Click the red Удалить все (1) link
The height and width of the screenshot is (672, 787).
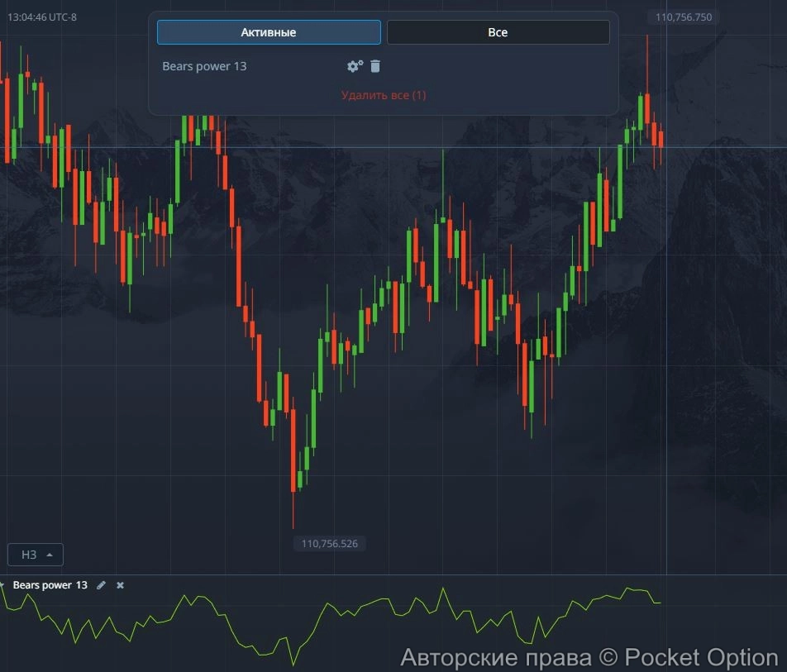tap(384, 95)
